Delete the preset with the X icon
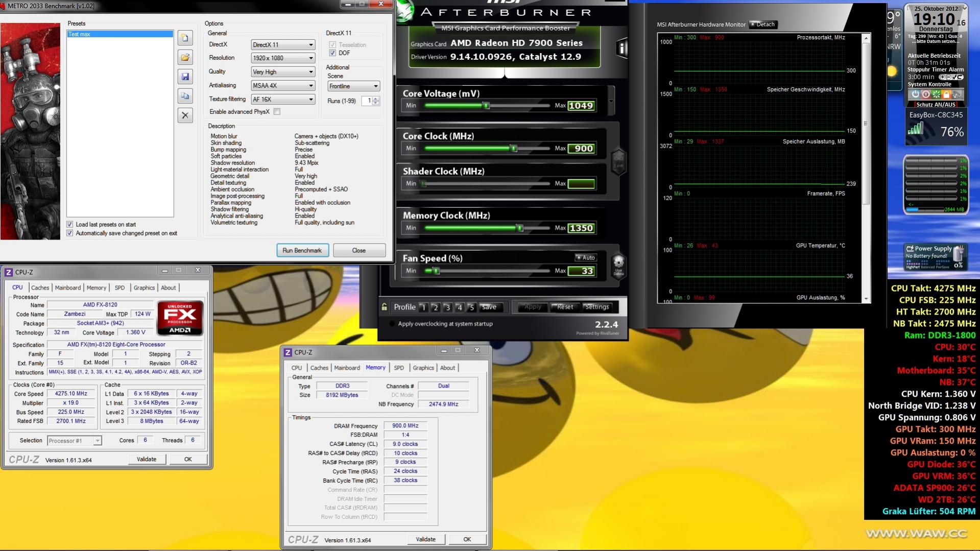Image resolution: width=980 pixels, height=551 pixels. coord(185,115)
